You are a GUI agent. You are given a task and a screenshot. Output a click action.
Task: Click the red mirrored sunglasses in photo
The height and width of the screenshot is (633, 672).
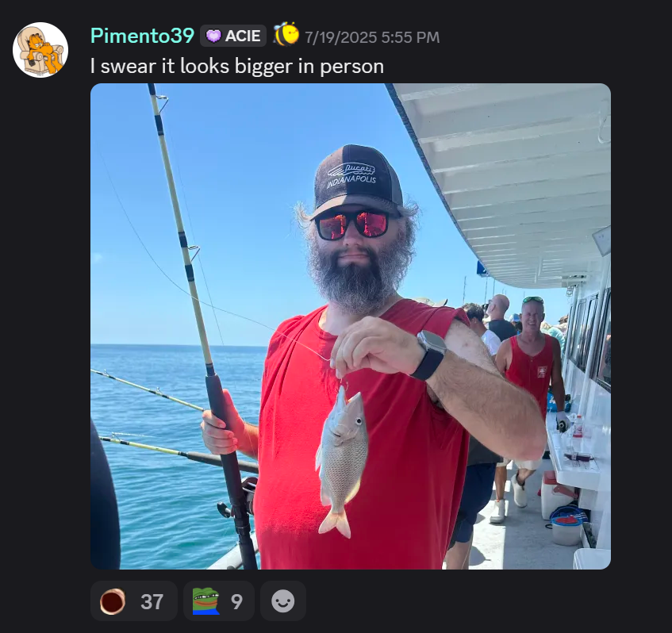[x=353, y=224]
